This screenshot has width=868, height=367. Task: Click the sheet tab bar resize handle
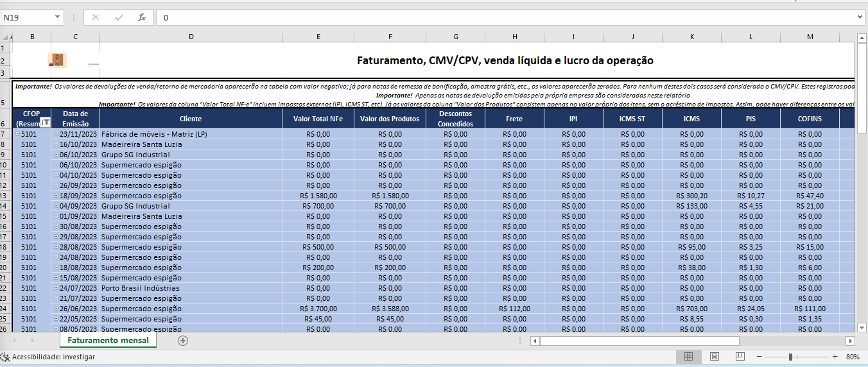tap(519, 341)
